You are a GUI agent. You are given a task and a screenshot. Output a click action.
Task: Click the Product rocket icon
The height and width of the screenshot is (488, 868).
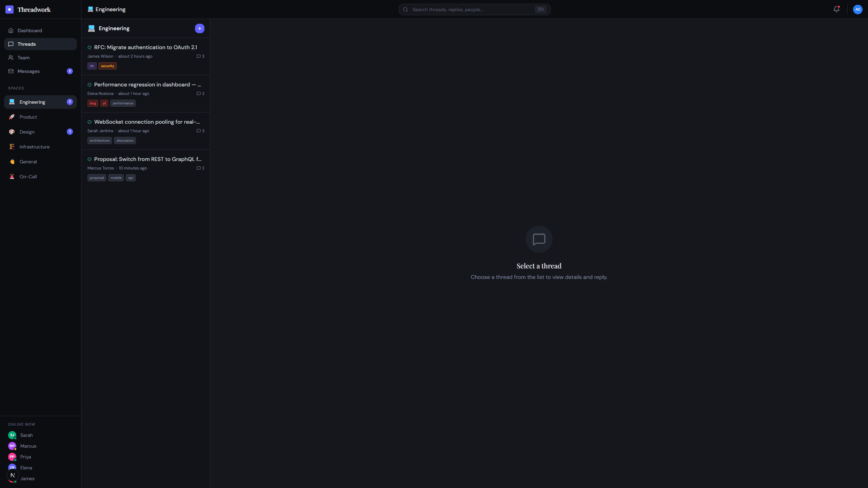12,117
